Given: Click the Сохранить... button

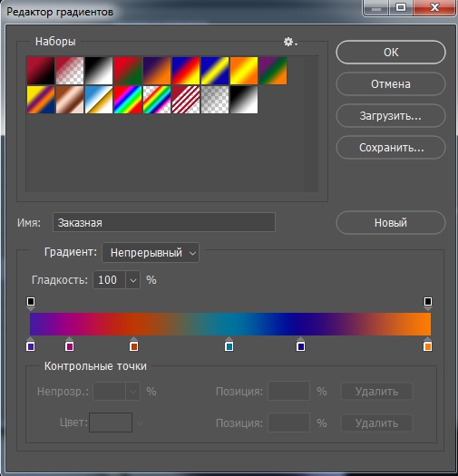Looking at the screenshot, I should click(391, 148).
